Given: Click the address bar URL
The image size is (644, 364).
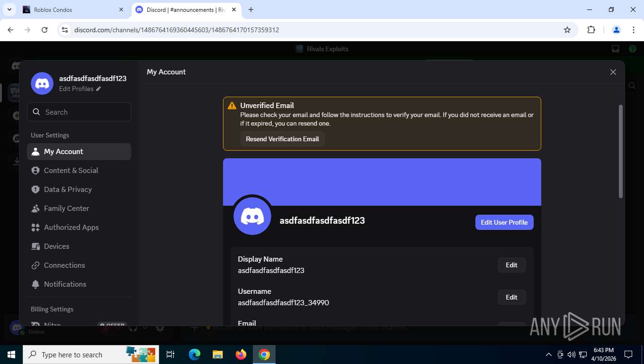Looking at the screenshot, I should 177,30.
